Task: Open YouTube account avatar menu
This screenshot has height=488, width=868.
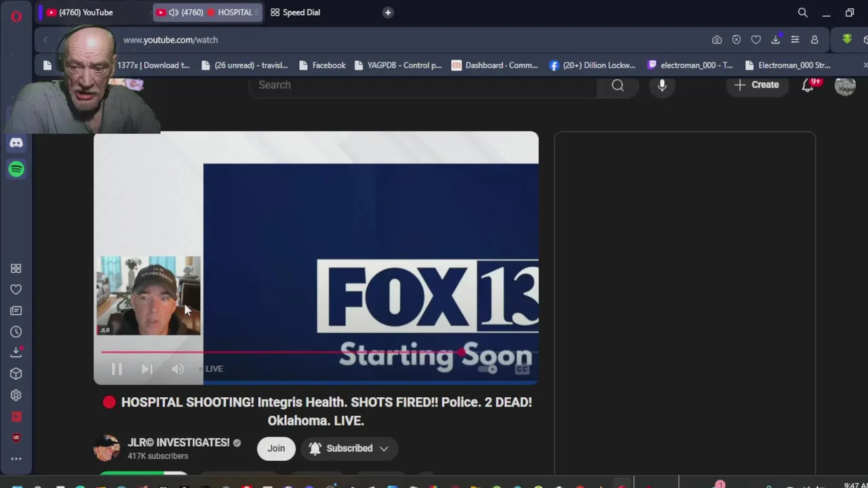Action: 845,85
